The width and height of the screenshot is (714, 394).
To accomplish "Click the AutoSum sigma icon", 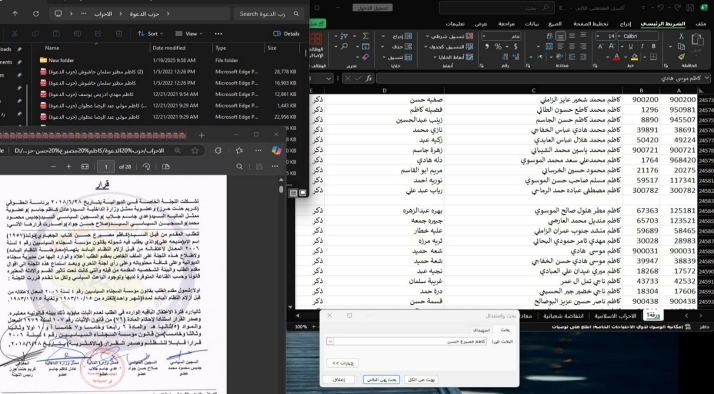I will pos(365,36).
